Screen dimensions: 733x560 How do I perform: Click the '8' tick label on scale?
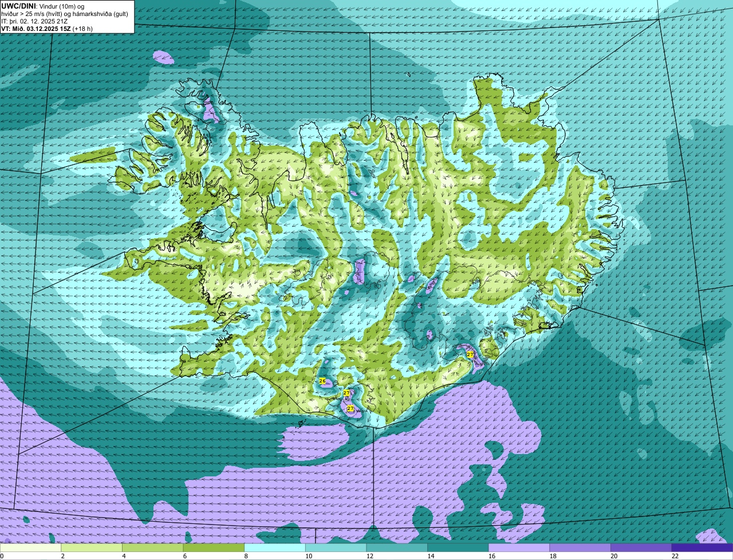246,556
